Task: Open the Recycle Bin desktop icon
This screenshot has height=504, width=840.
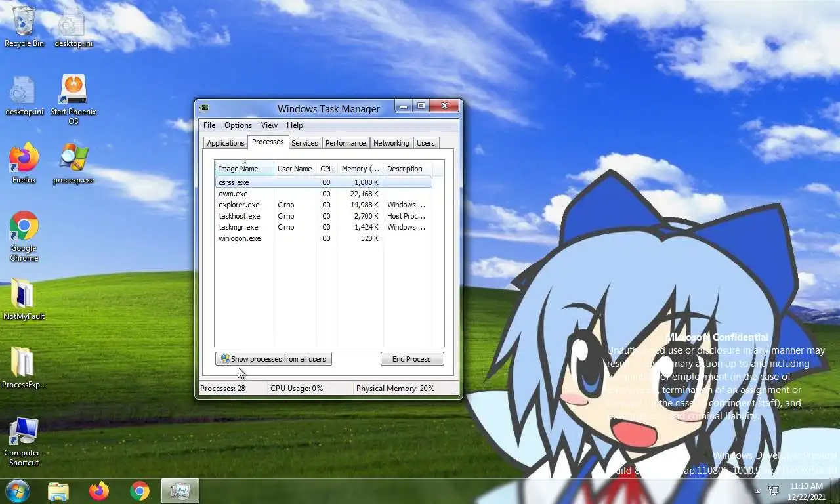Action: [24, 26]
